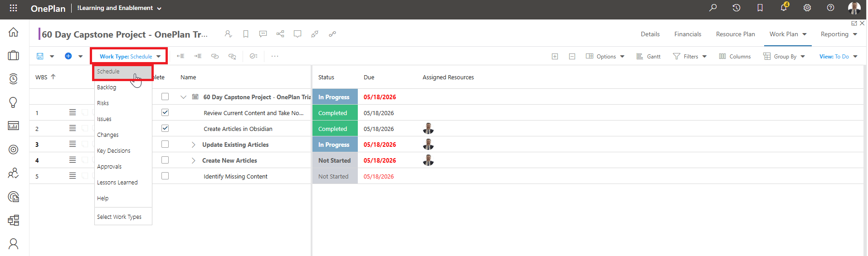Click the indent task icon
This screenshot has width=868, height=256.
tap(198, 56)
